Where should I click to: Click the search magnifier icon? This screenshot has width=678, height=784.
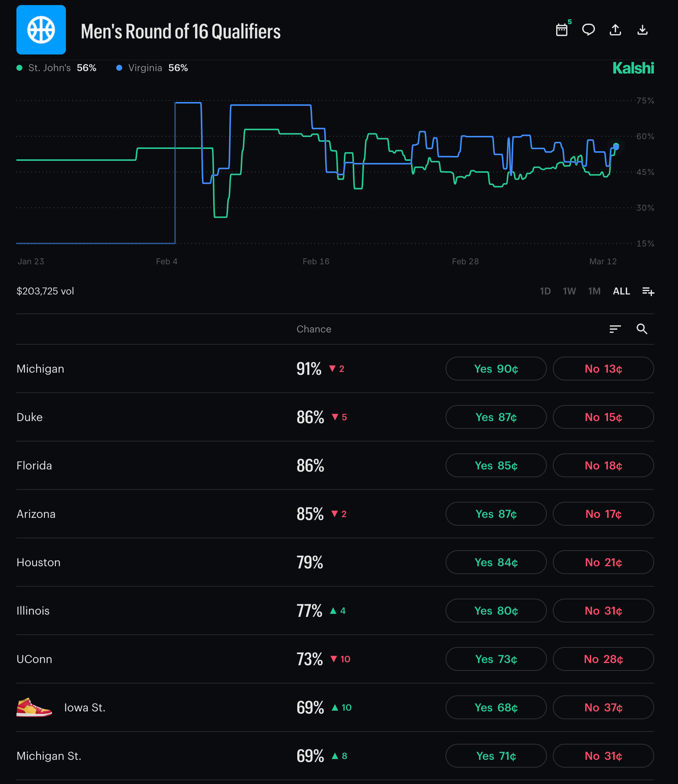[641, 329]
